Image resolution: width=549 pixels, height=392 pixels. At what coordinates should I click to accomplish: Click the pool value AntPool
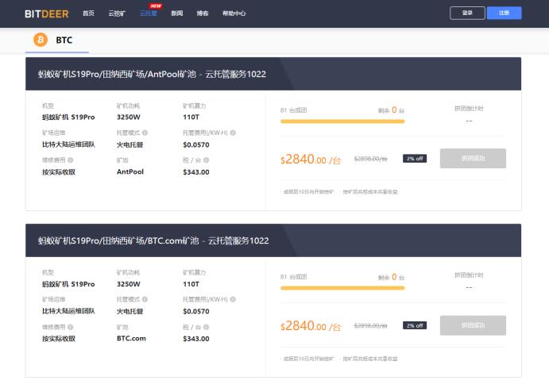point(130,171)
